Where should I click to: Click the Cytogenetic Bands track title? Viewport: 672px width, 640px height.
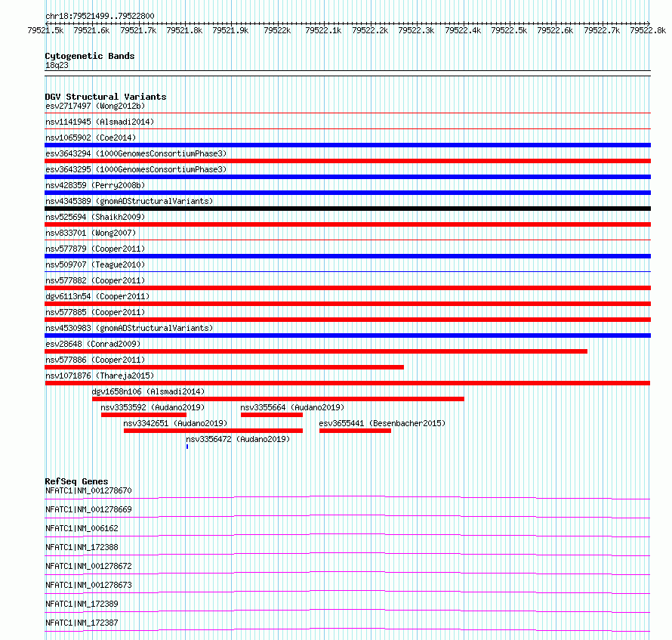point(90,56)
